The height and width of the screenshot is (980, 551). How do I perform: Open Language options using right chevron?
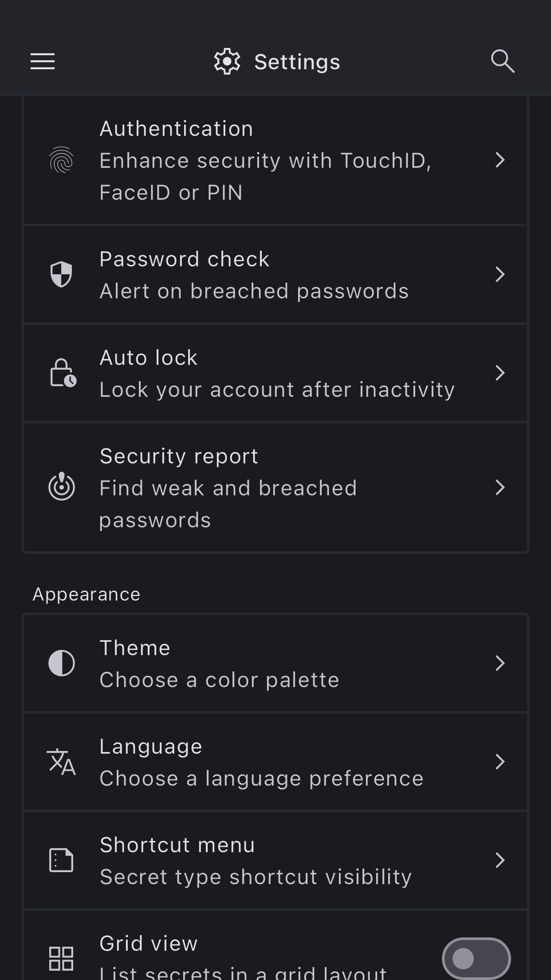[500, 762]
